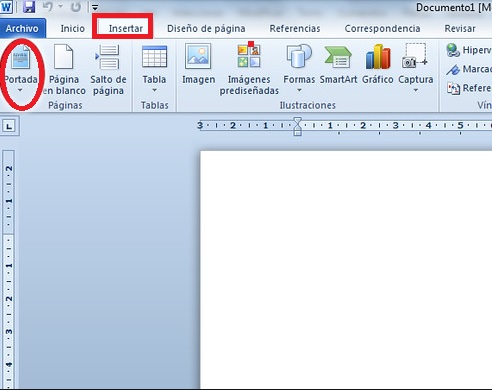Click the Tabla grid icon
The image size is (492, 390).
coord(154,57)
